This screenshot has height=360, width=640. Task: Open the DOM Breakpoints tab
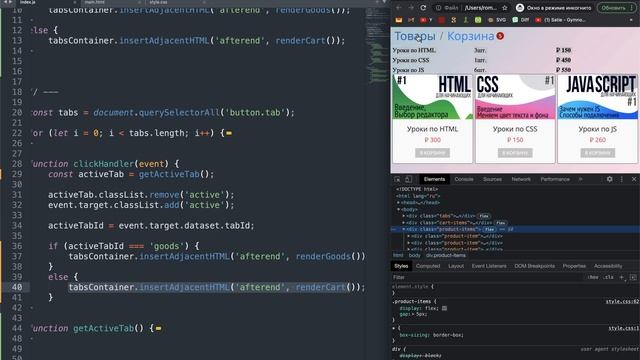click(534, 266)
